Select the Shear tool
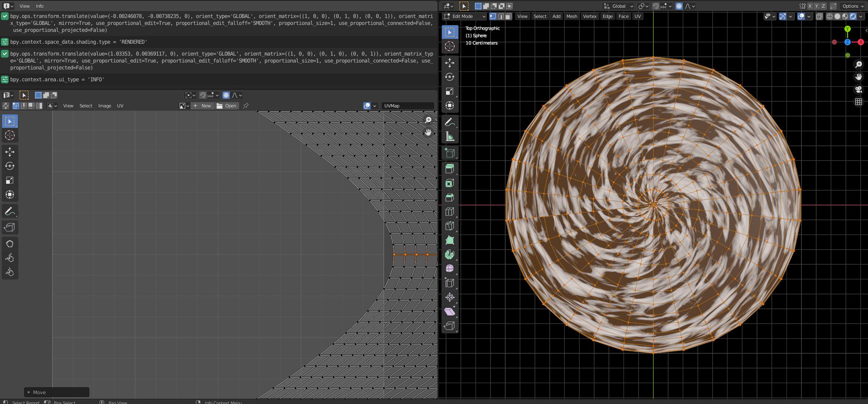This screenshot has height=404, width=868. coord(449,311)
